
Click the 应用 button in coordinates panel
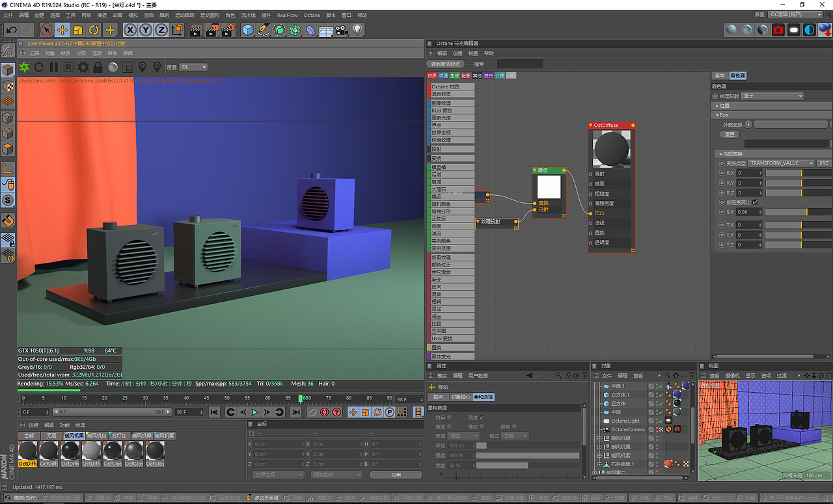[x=396, y=475]
